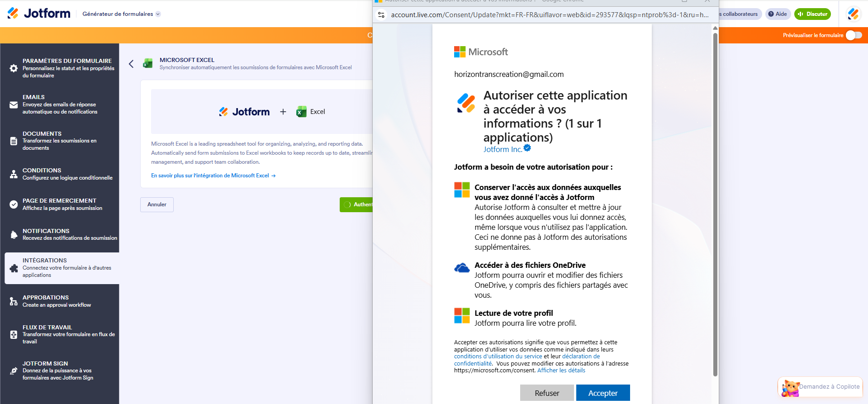868x404 pixels.
Task: Click the Jotform app icon in consent dialog
Action: (x=466, y=103)
